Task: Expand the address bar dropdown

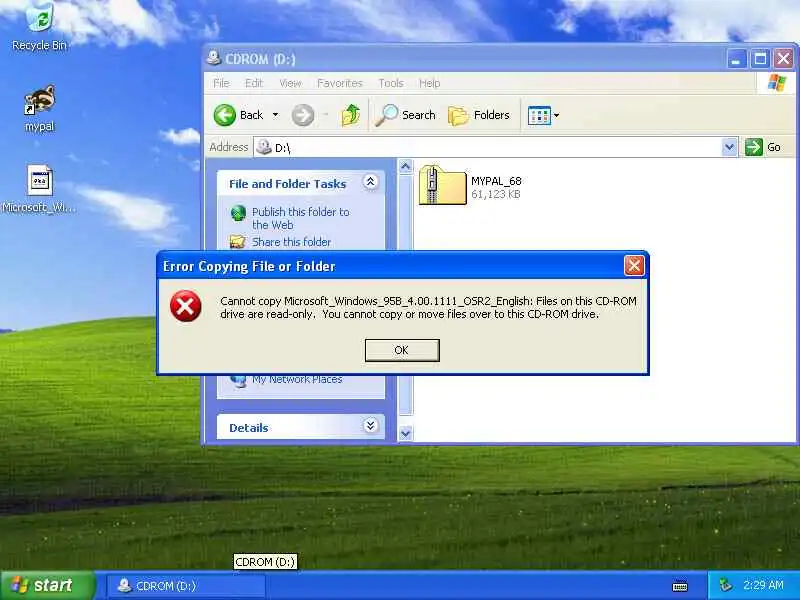Action: 730,147
